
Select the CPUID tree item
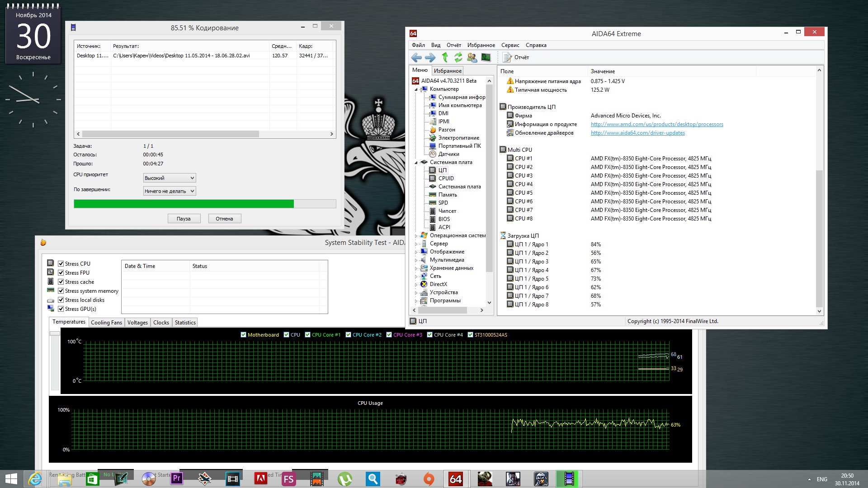(x=446, y=178)
